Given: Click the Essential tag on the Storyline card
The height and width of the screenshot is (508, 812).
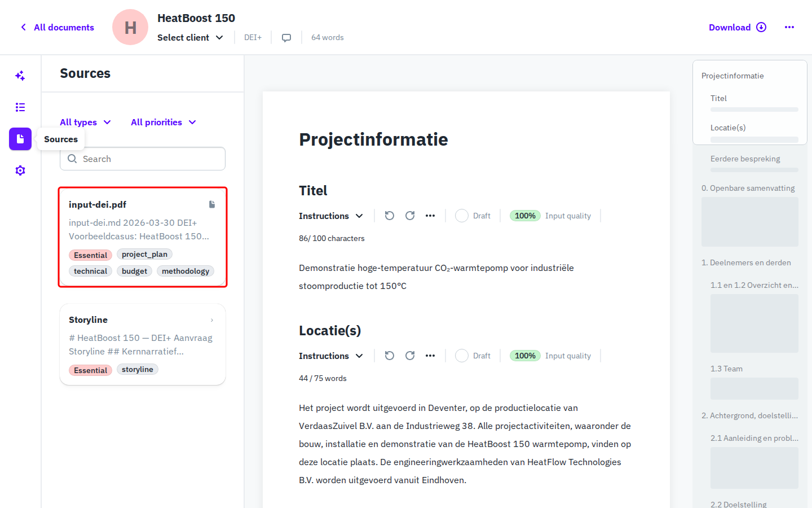Looking at the screenshot, I should coord(90,370).
